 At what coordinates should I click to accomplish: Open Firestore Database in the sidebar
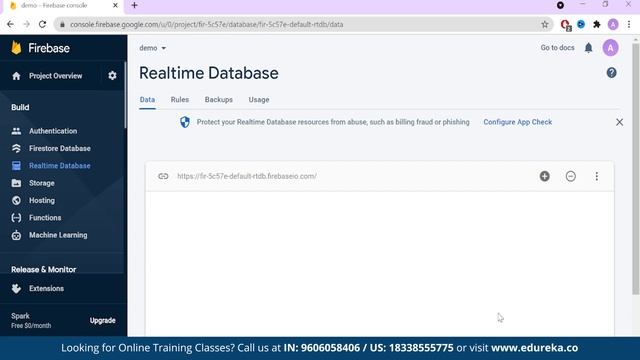[60, 149]
